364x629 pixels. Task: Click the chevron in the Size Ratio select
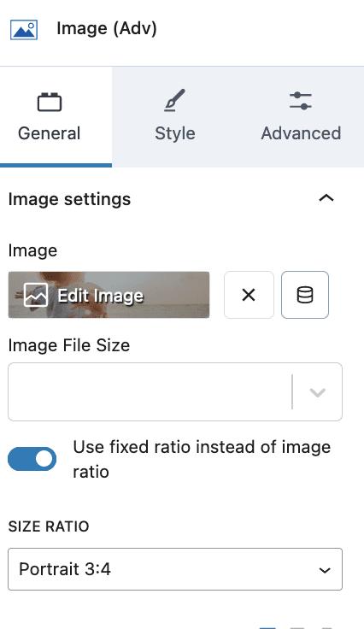[x=325, y=570]
